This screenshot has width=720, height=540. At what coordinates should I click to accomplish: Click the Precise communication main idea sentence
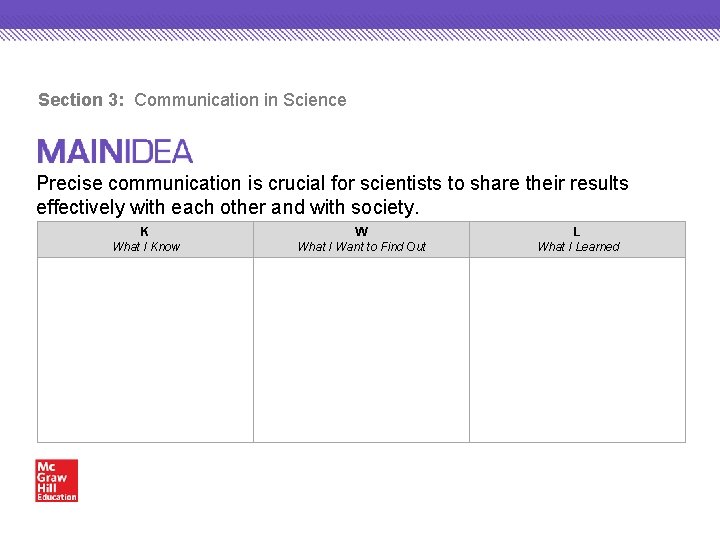point(332,195)
